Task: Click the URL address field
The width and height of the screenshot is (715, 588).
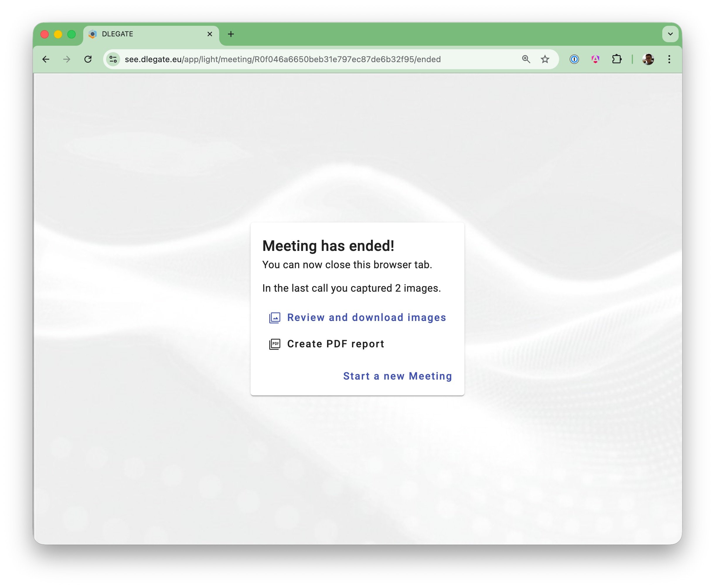Action: [x=305, y=59]
